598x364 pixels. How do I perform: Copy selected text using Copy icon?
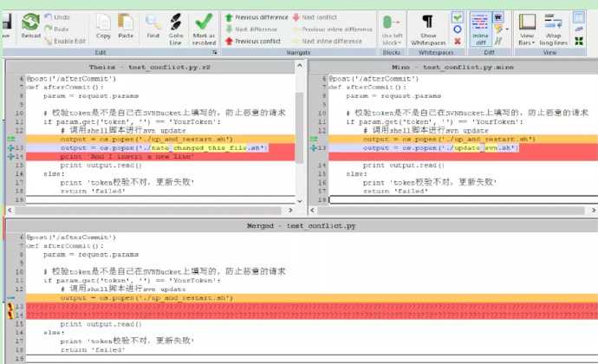tap(103, 26)
